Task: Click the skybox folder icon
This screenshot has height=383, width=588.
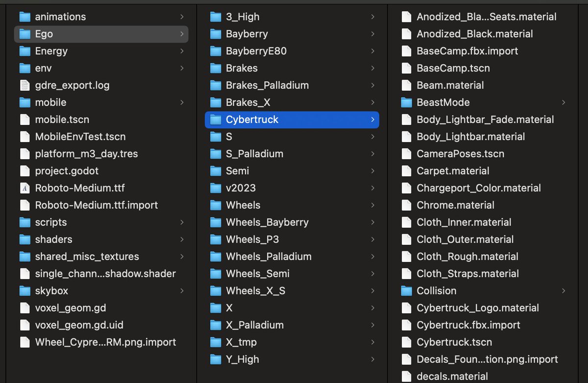Action: point(25,291)
